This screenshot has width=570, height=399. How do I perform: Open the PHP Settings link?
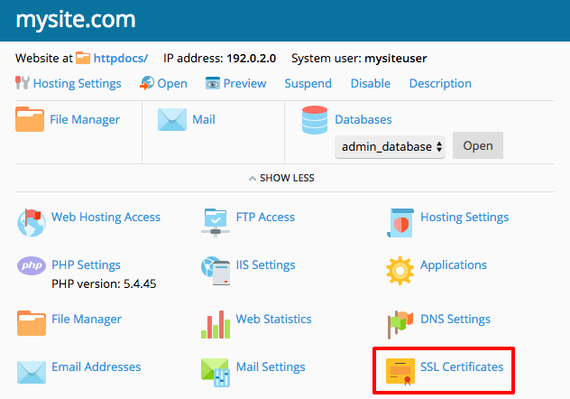tap(86, 265)
